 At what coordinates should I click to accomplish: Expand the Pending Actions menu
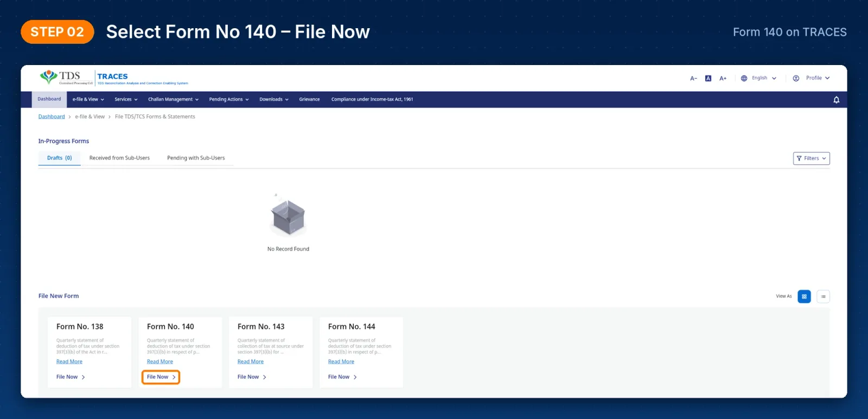click(229, 99)
